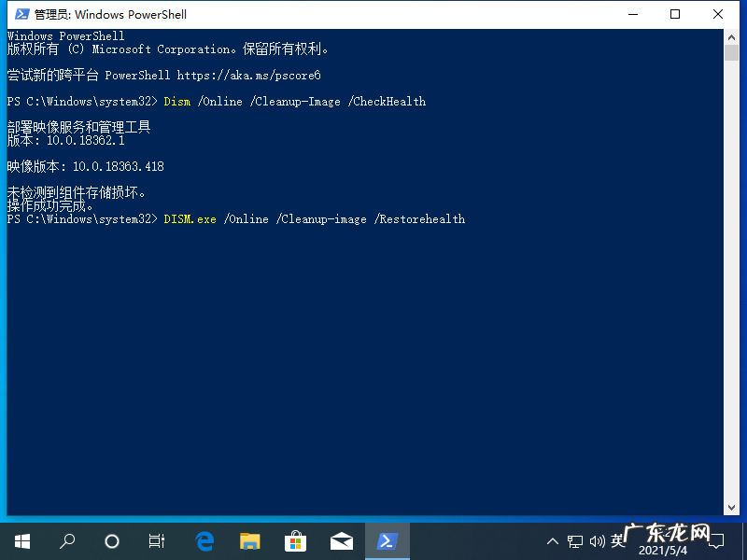Toggle Task View on the taskbar

point(156,540)
